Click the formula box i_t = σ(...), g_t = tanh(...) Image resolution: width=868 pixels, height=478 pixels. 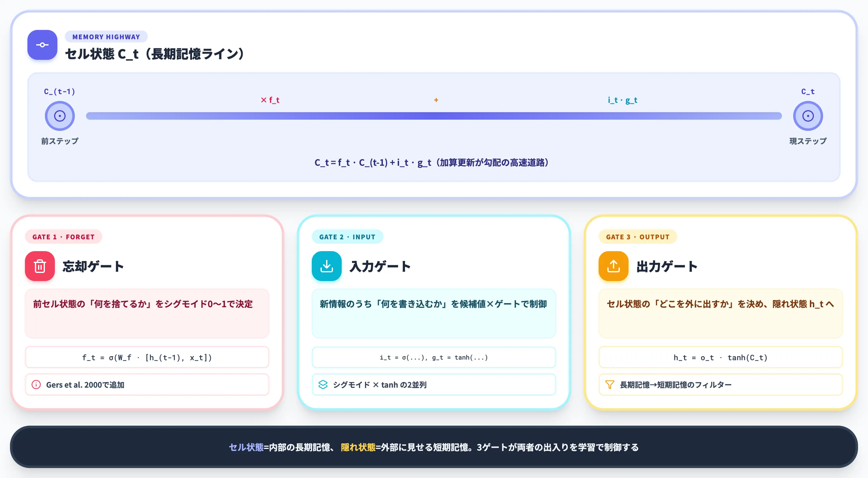tap(434, 357)
